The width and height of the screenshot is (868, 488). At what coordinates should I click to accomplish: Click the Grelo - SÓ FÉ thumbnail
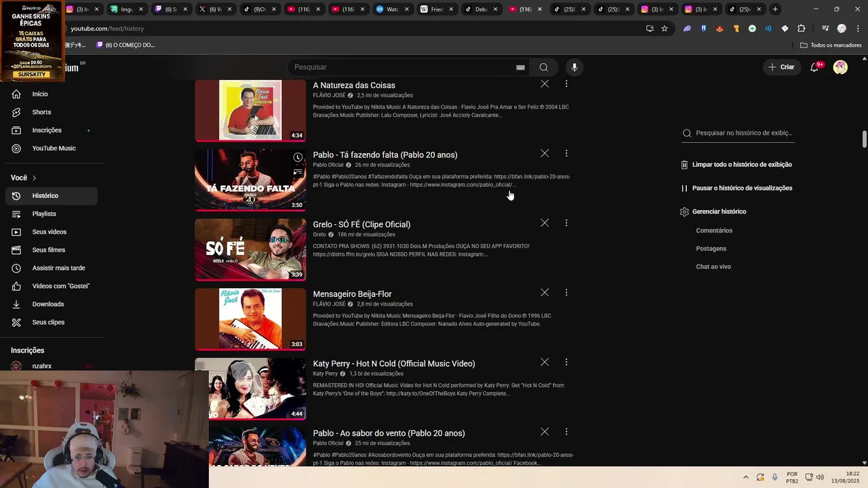[250, 249]
